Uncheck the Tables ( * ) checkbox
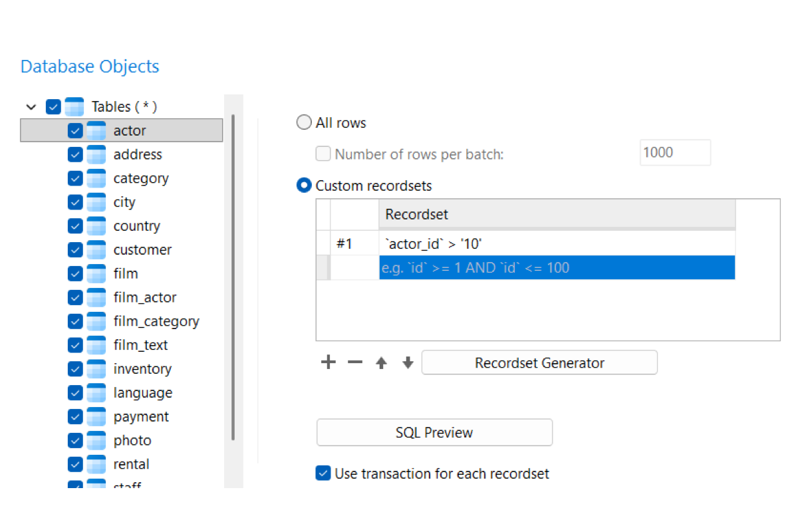The image size is (798, 532). point(53,106)
